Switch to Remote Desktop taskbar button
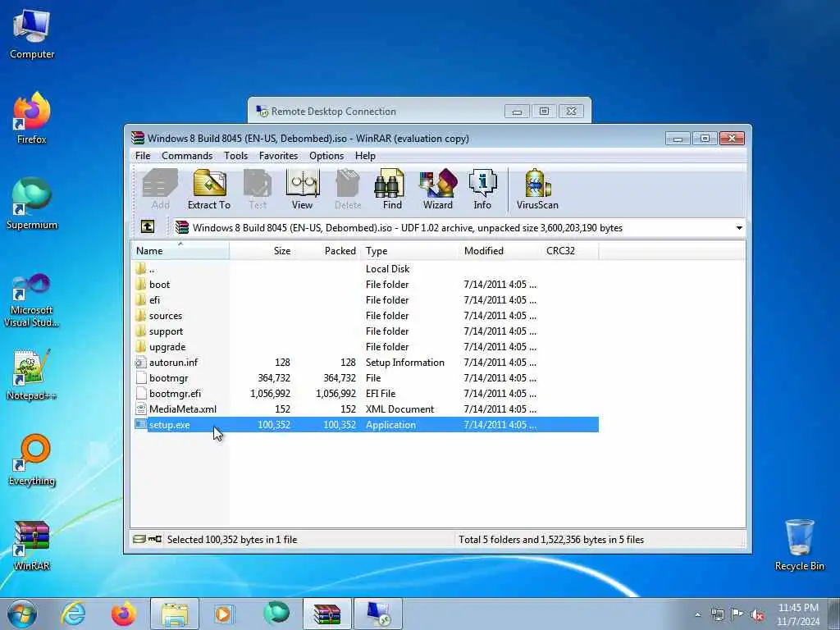The width and height of the screenshot is (840, 630). (378, 614)
